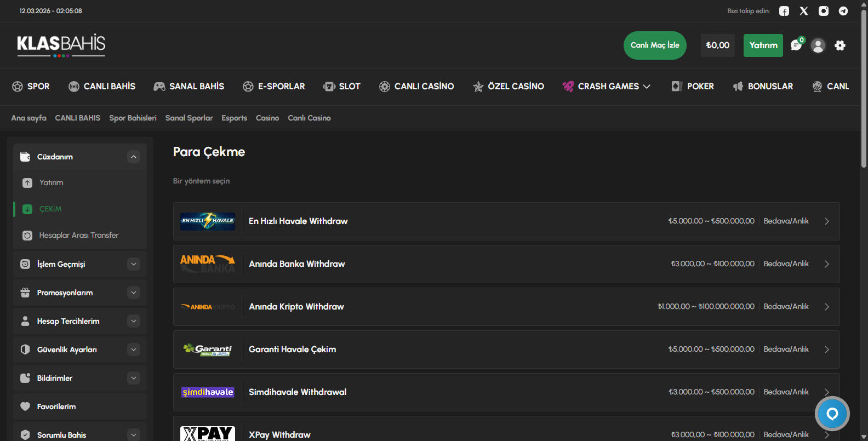Click the Anında Banka logo

208,264
